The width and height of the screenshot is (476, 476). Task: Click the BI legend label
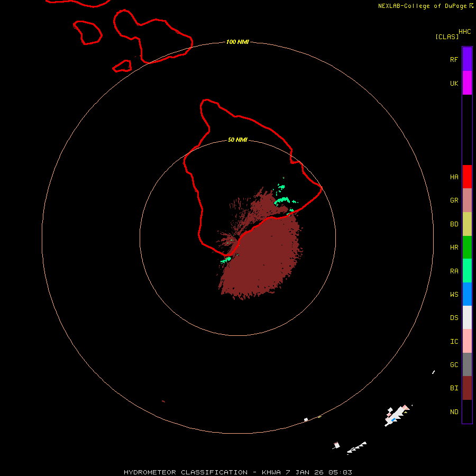click(454, 388)
